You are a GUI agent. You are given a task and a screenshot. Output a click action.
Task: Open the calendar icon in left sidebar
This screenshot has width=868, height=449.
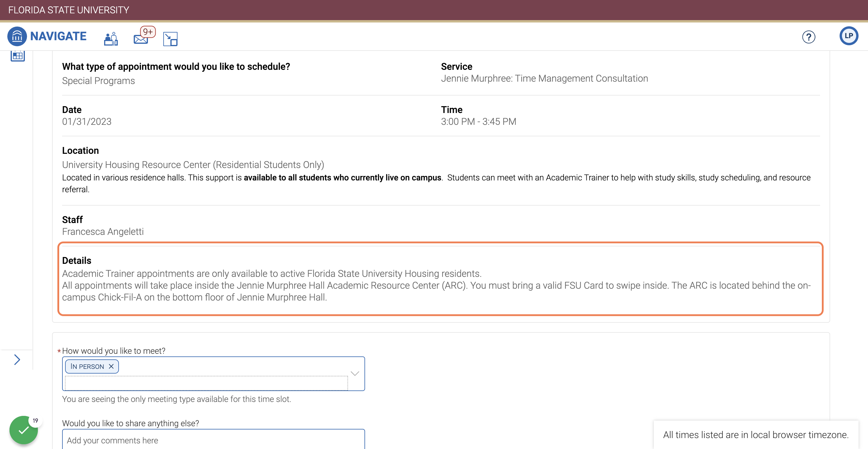pos(17,56)
